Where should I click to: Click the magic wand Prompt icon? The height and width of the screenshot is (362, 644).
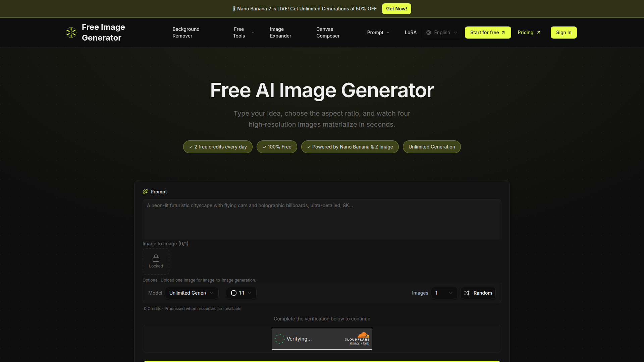145,192
